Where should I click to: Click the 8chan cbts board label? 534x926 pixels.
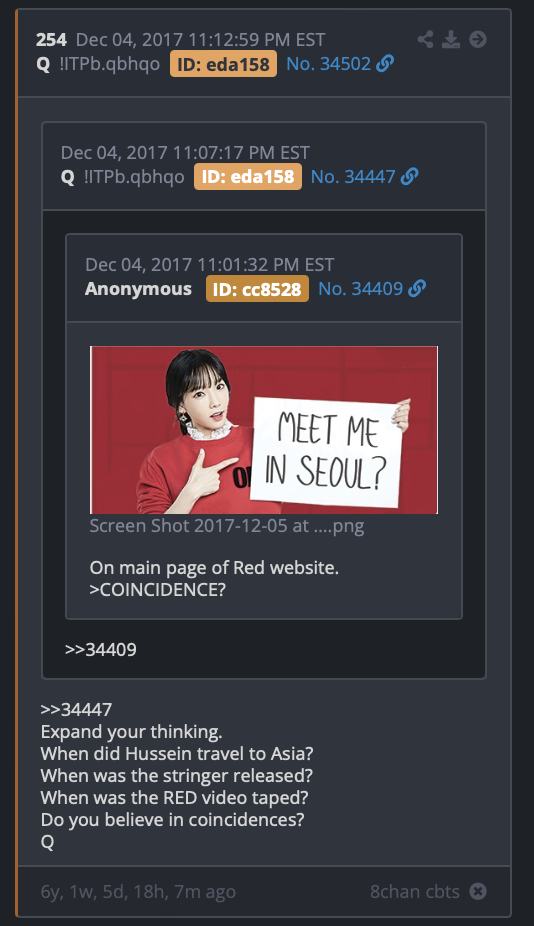click(415, 891)
